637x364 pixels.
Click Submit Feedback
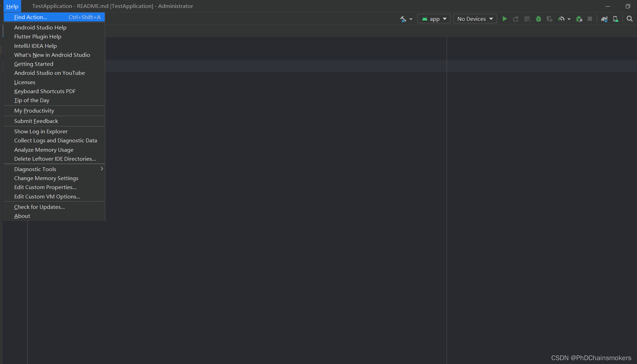click(36, 121)
